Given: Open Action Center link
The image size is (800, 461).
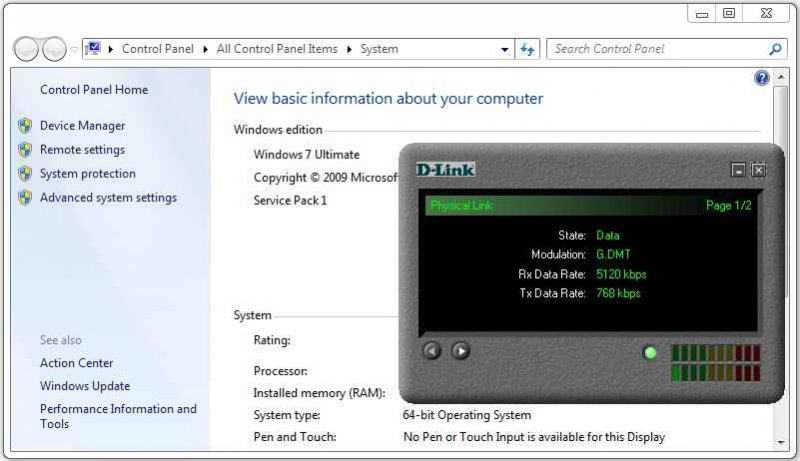Looking at the screenshot, I should pyautogui.click(x=77, y=363).
